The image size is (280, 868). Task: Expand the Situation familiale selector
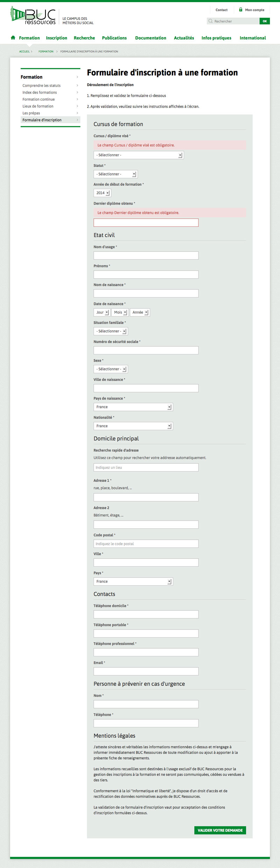click(x=111, y=331)
